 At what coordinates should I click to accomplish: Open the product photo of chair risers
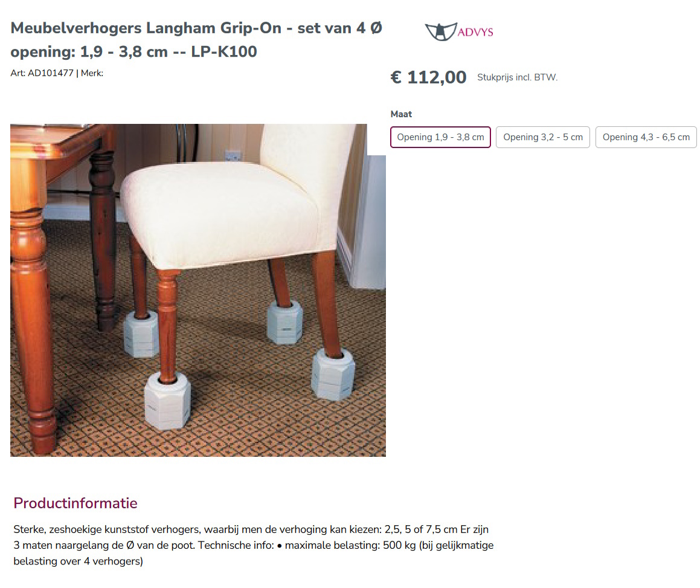[x=197, y=291]
